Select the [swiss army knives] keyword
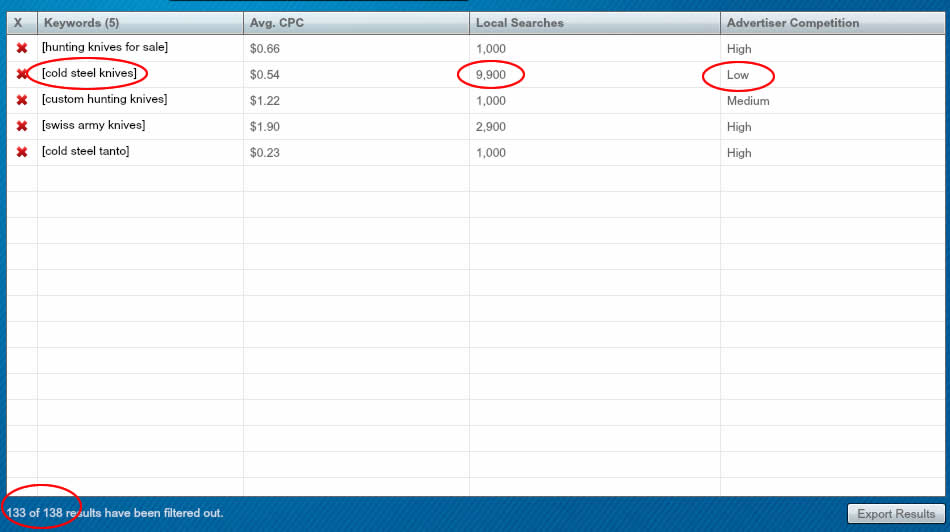Screen dimensions: 950x532 coord(93,125)
